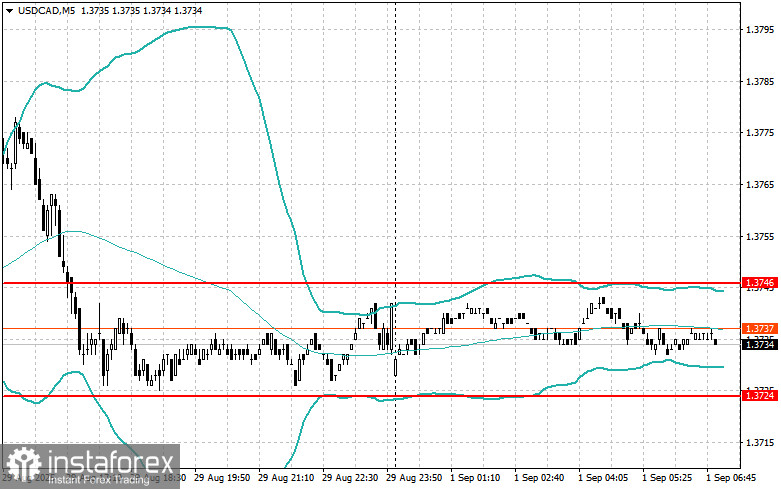The height and width of the screenshot is (489, 781).
Task: Click the OHLC values 1.3735 1.3735 1.3734 1.3734
Action: click(x=141, y=10)
